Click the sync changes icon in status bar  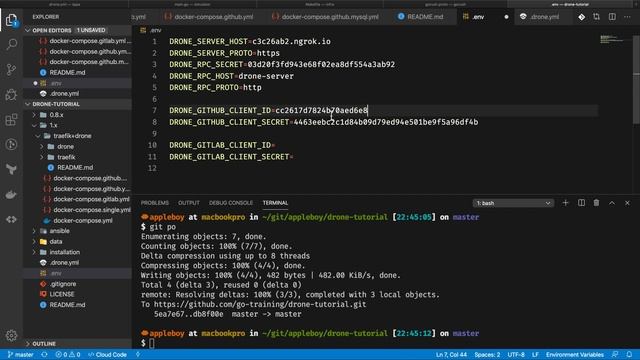coord(44,355)
